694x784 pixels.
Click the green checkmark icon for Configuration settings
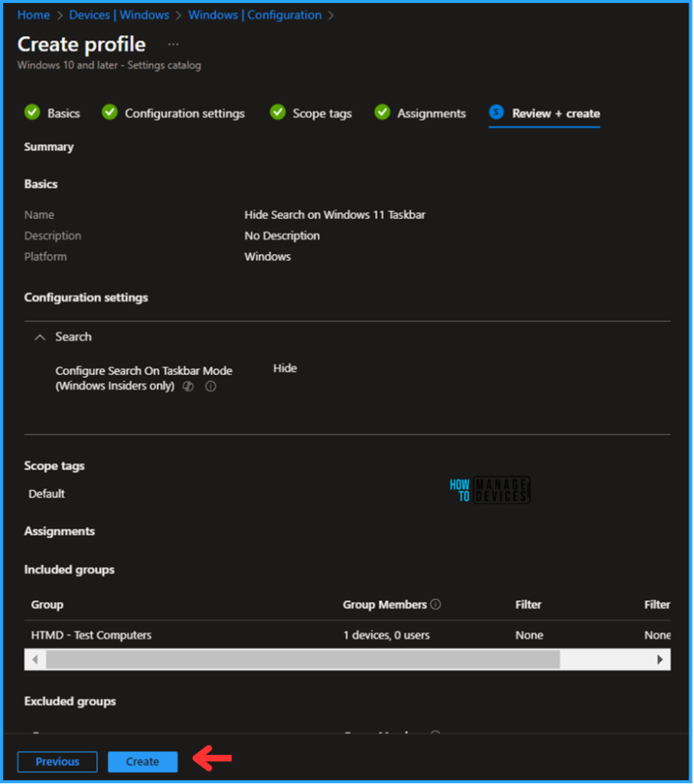point(110,113)
